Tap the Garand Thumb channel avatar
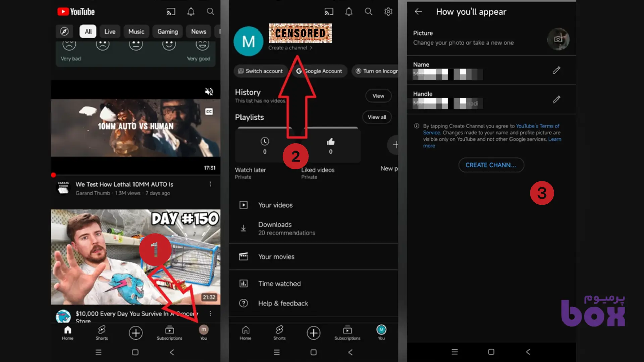This screenshot has width=644, height=362. coord(63,188)
